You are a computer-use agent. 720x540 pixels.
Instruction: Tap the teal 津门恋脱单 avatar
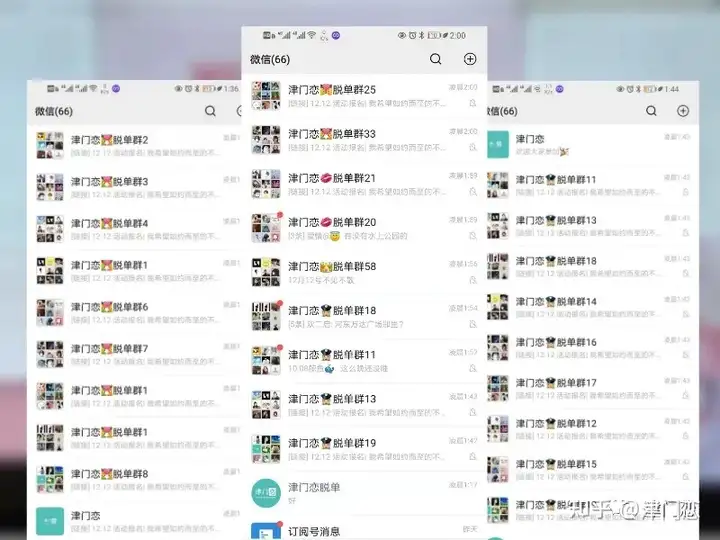tap(266, 493)
